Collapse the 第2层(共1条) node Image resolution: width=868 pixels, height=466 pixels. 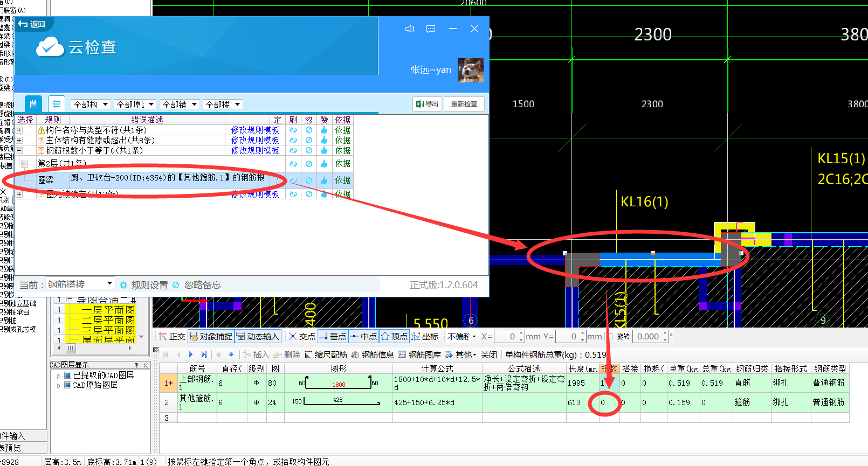pos(25,163)
